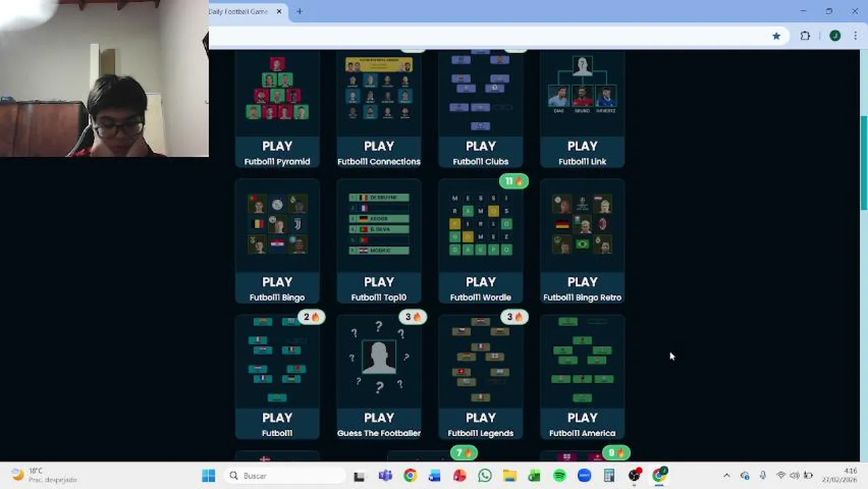Click the 3 streak badge on Legends
This screenshot has width=868, height=489.
(514, 317)
